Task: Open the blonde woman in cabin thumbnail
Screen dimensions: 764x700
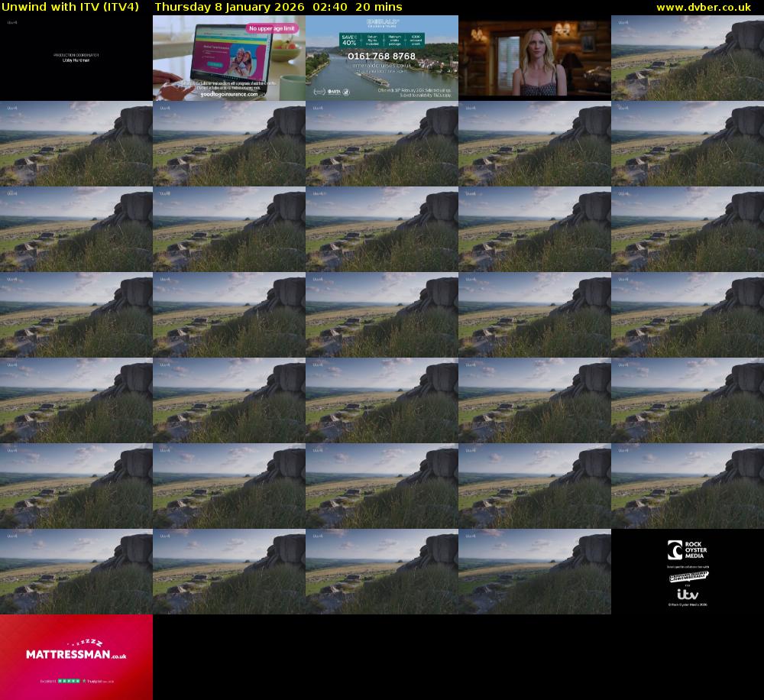Action: (x=534, y=58)
